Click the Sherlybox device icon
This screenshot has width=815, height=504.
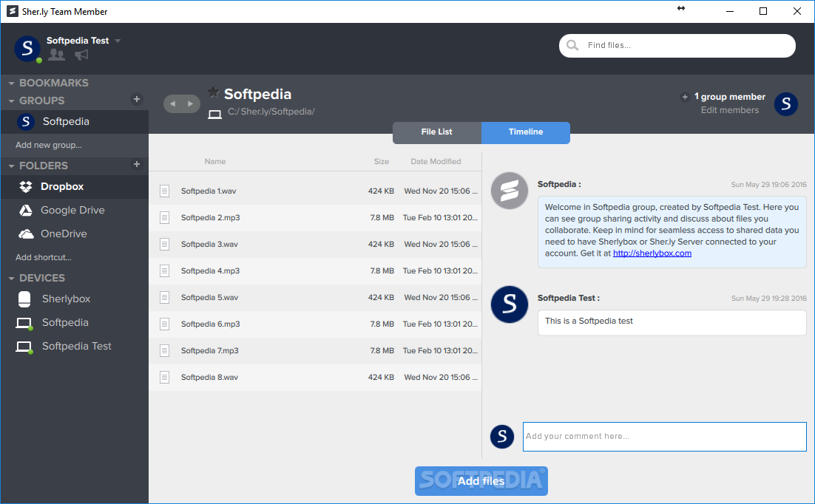tap(24, 299)
